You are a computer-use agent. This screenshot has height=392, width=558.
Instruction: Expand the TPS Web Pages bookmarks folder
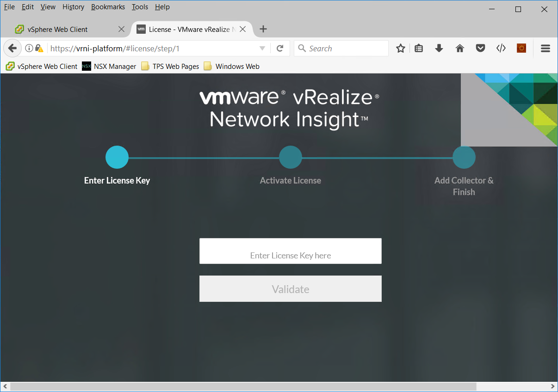pyautogui.click(x=170, y=66)
